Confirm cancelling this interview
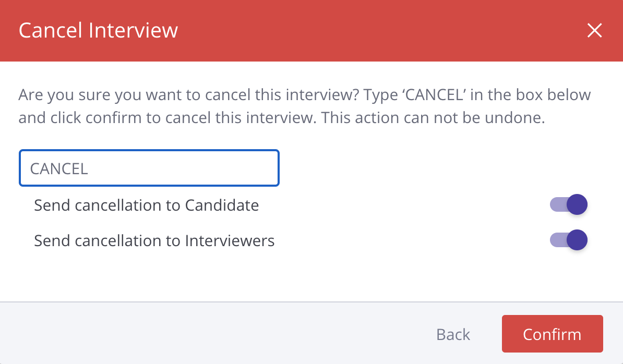 [x=552, y=334]
